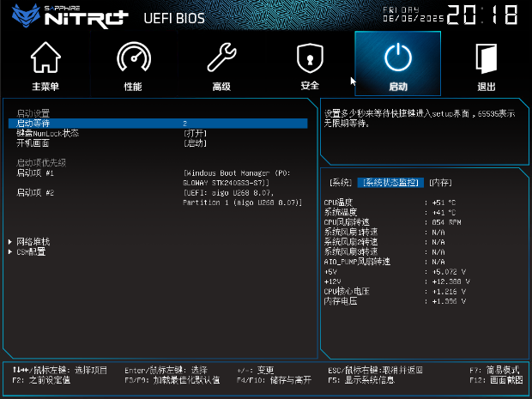Click the 系统风扇2转速 N/A row
Screen dimensions: 532x399
[384, 242]
